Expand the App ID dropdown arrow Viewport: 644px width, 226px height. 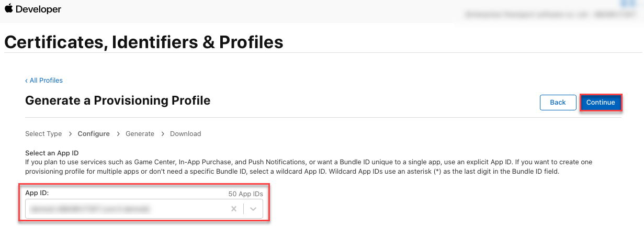tap(253, 209)
